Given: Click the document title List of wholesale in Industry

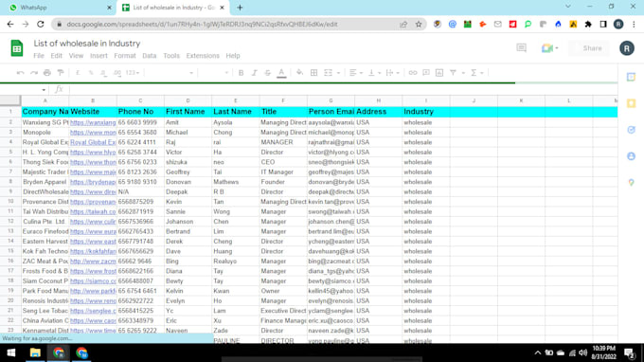Looking at the screenshot, I should click(x=87, y=44).
